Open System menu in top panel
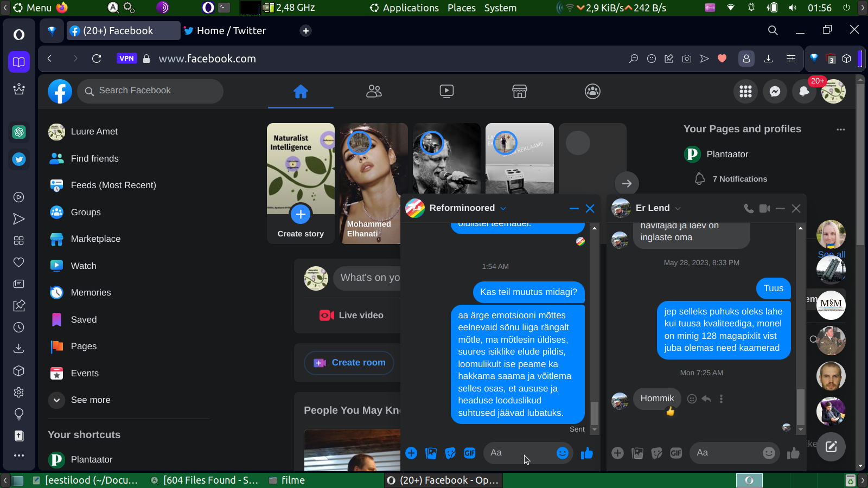 [500, 8]
